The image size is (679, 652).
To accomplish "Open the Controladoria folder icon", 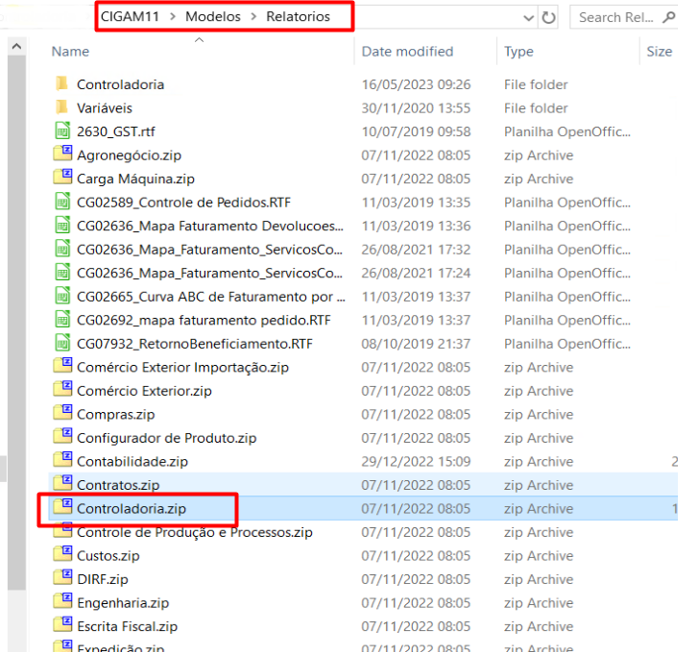I will coord(62,84).
